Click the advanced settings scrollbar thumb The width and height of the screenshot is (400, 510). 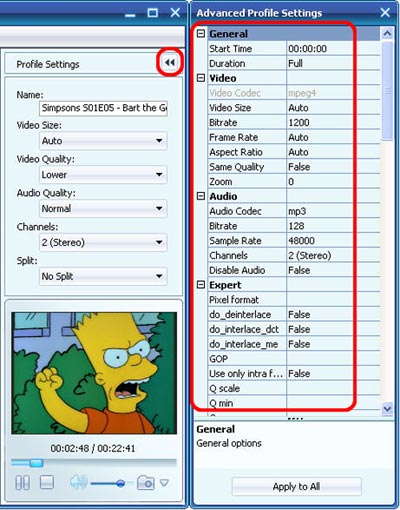tap(387, 90)
